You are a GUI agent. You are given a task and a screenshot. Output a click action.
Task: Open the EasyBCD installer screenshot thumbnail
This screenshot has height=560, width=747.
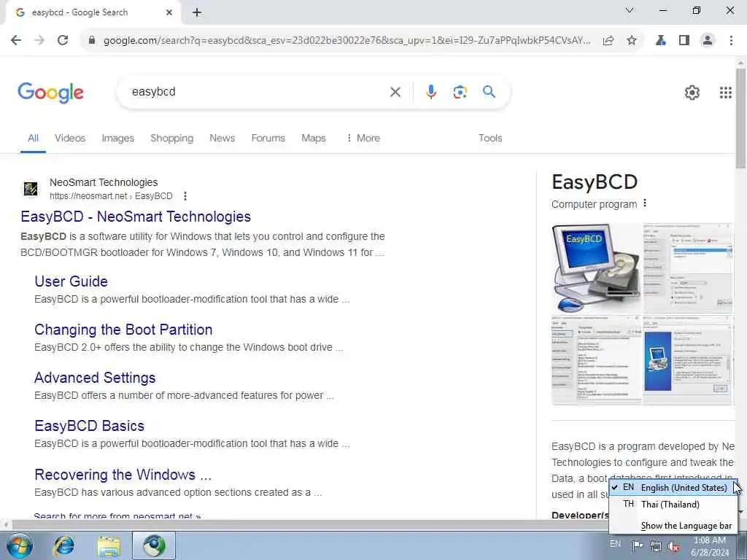tap(688, 359)
